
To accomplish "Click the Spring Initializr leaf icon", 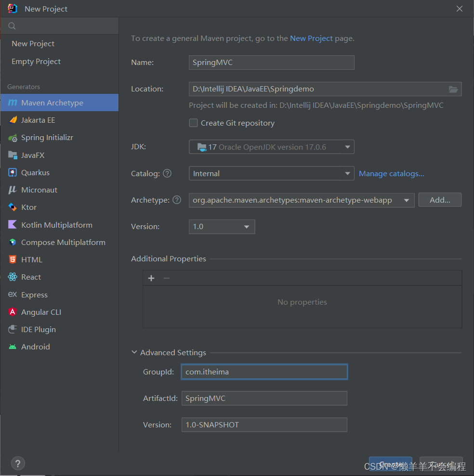I will (x=13, y=138).
